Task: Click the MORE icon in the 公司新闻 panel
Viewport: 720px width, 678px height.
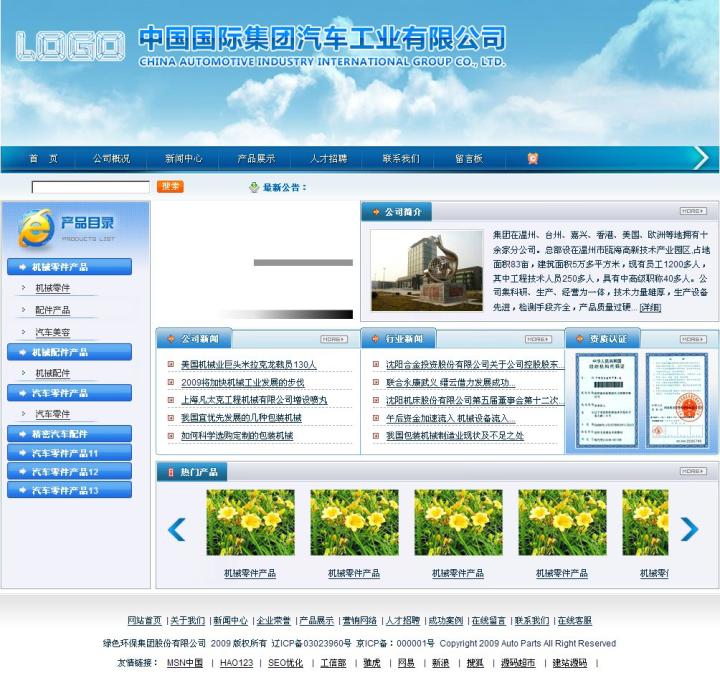Action: click(334, 339)
